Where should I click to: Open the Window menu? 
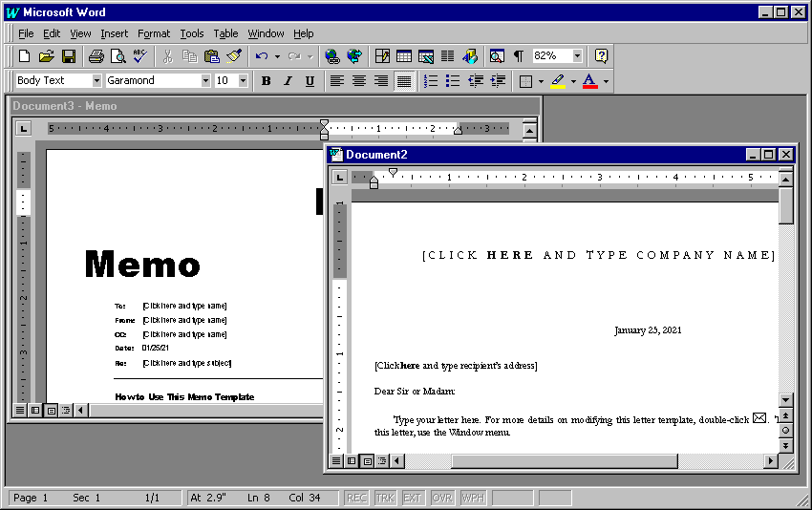click(x=266, y=33)
